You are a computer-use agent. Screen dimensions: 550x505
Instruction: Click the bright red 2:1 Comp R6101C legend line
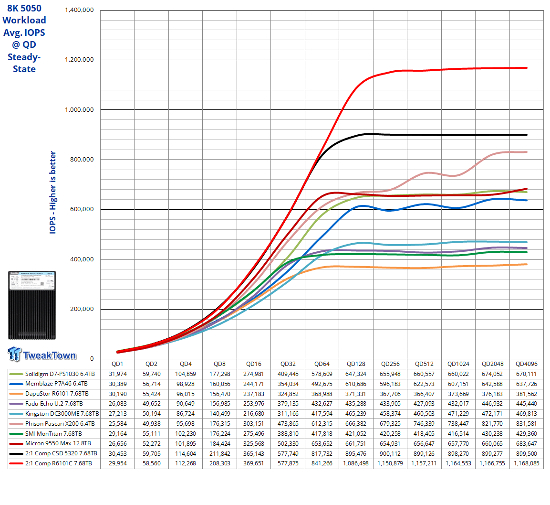[x=15, y=464]
